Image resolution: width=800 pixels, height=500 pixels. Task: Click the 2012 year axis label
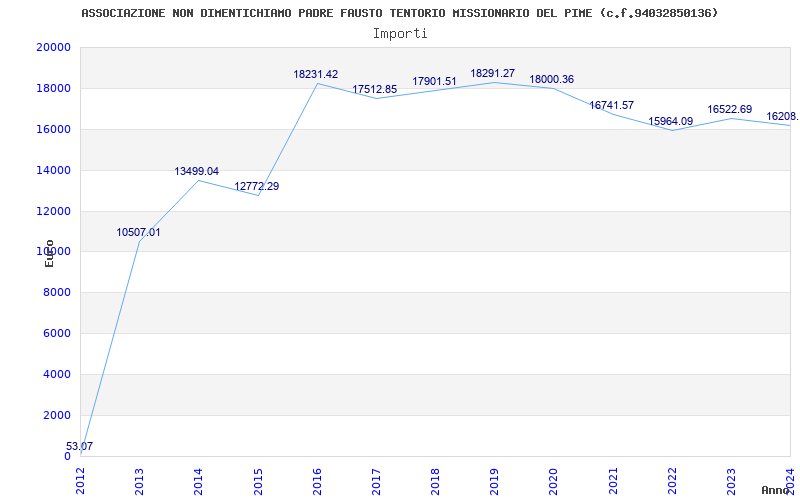81,481
